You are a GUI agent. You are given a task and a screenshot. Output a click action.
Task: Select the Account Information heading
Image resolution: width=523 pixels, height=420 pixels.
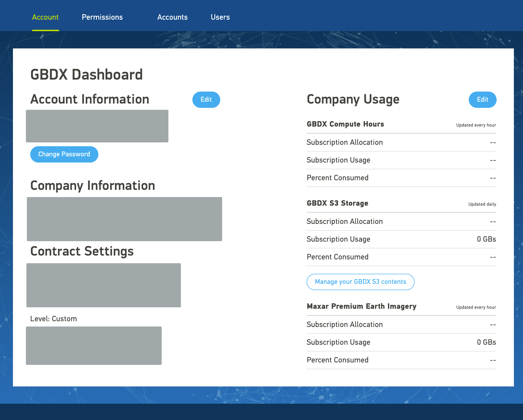point(90,99)
